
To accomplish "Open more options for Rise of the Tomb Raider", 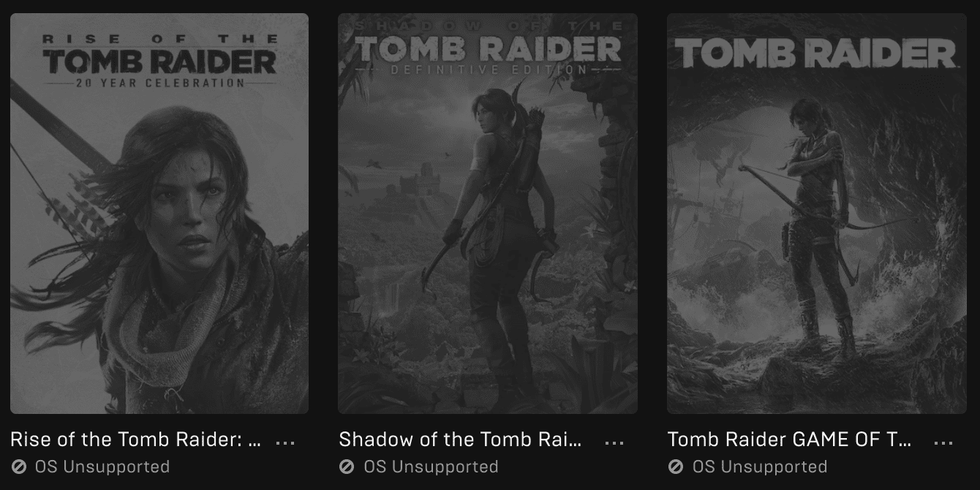I will point(285,442).
